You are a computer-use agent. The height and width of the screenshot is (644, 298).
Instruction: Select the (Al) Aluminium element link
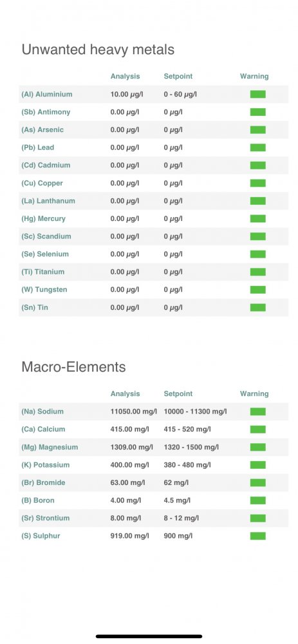point(47,94)
